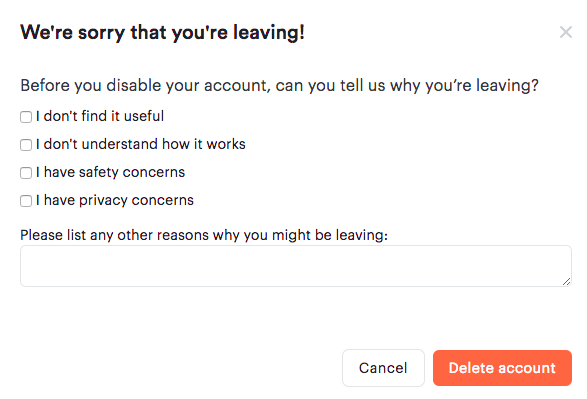Click the "Before you disable your account" question text
The height and width of the screenshot is (399, 587).
coord(279,85)
